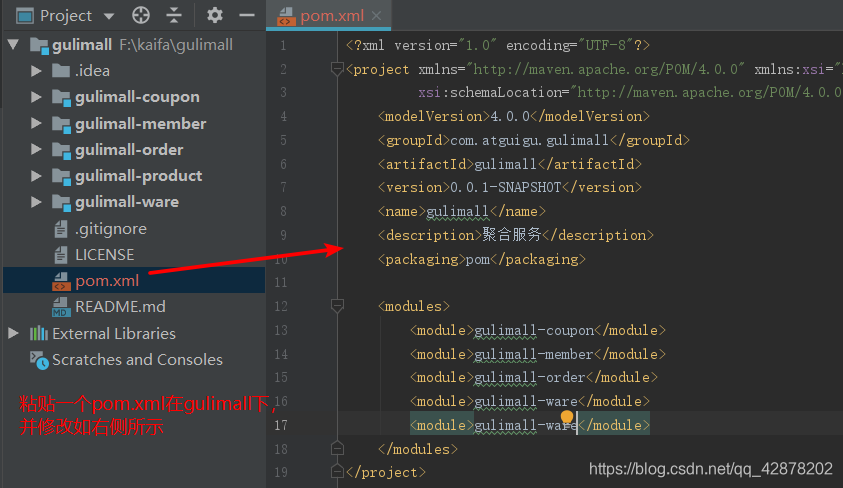The width and height of the screenshot is (843, 488).
Task: Select LICENSE file in project tree
Action: tap(105, 255)
